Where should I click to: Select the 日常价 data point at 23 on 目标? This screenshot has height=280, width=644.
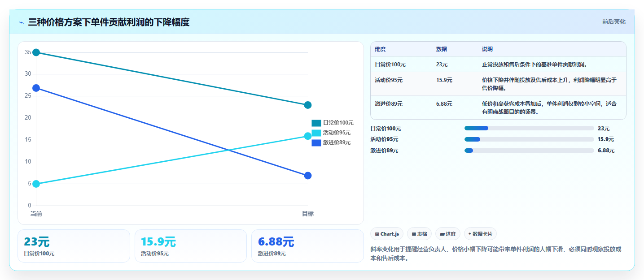click(x=308, y=105)
